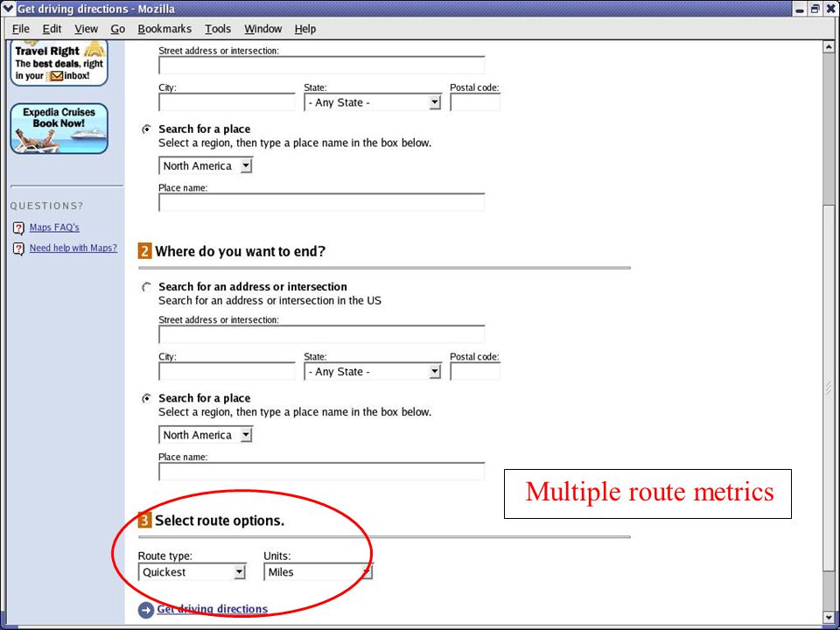Open the Window menu
Viewport: 840px width, 630px height.
tap(262, 29)
